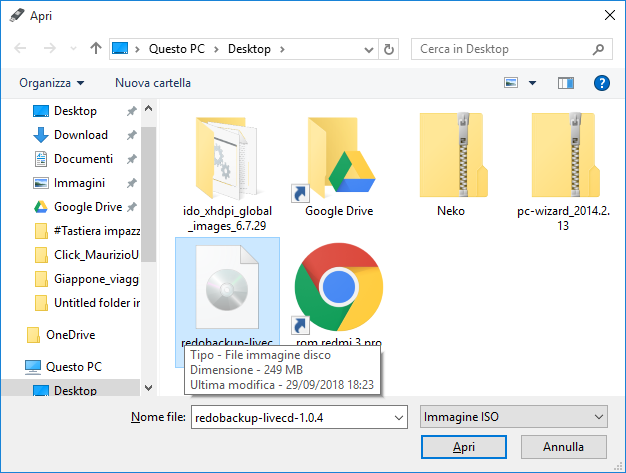The width and height of the screenshot is (626, 473).
Task: Open the Immagine ISO file type dropdown
Action: (514, 417)
